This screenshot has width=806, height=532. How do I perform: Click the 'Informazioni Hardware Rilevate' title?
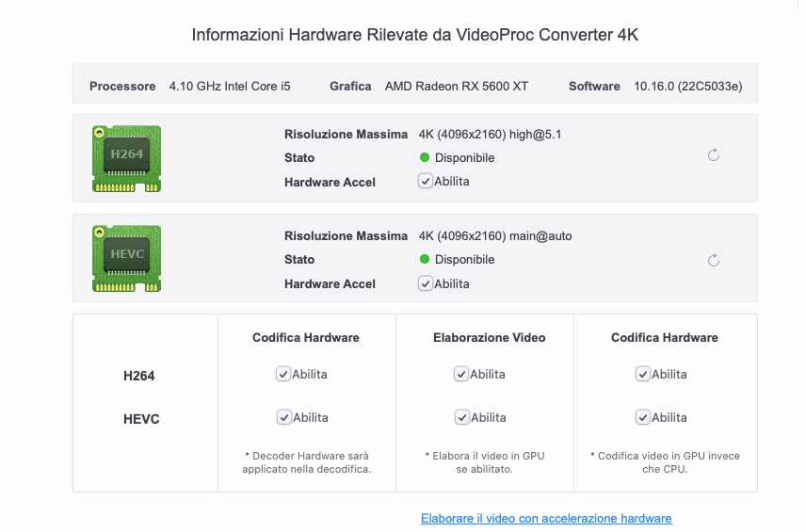tap(415, 35)
